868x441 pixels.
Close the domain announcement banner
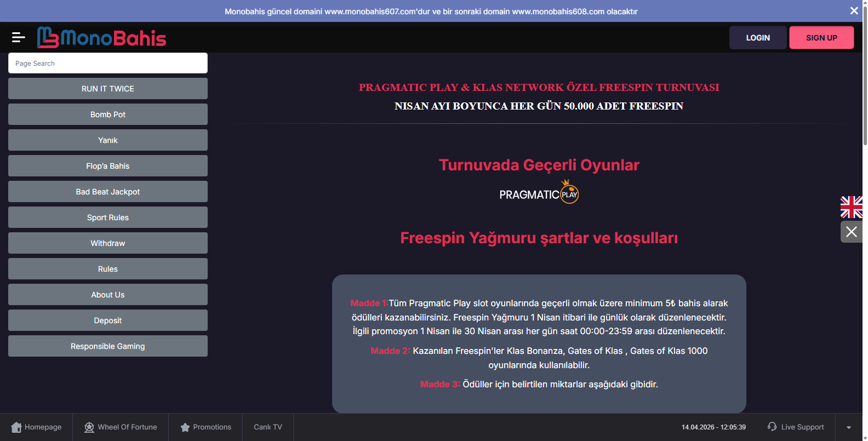pos(854,11)
